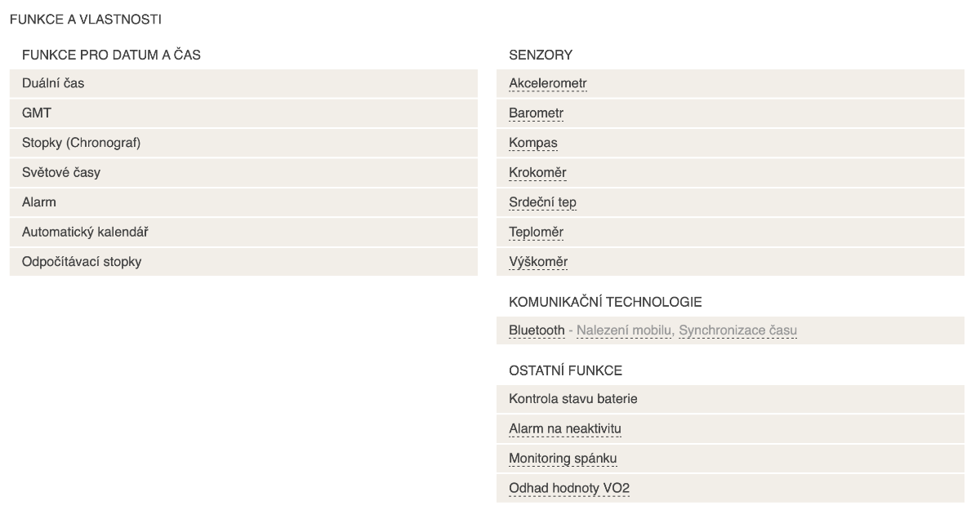This screenshot has width=980, height=523.
Task: Select the Světové časy row
Action: [x=243, y=172]
